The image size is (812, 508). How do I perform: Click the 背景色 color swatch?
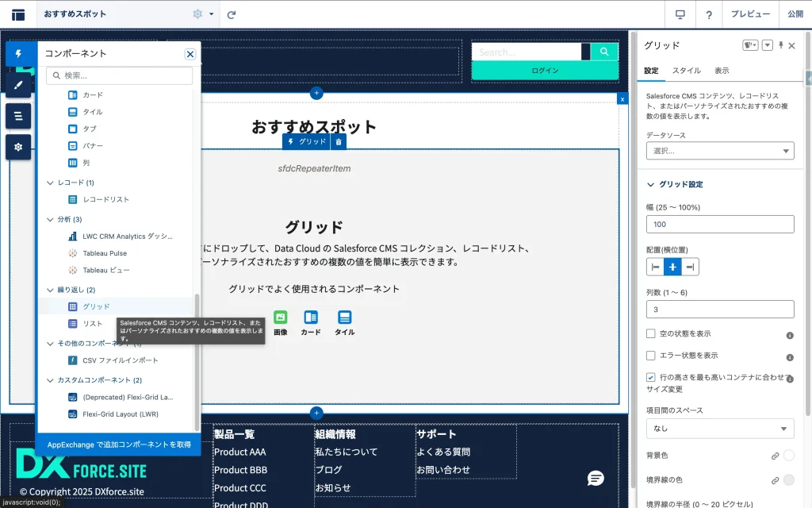coord(789,456)
